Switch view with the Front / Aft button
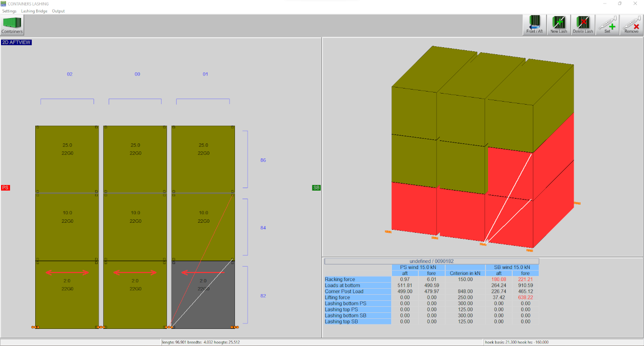 pos(534,25)
